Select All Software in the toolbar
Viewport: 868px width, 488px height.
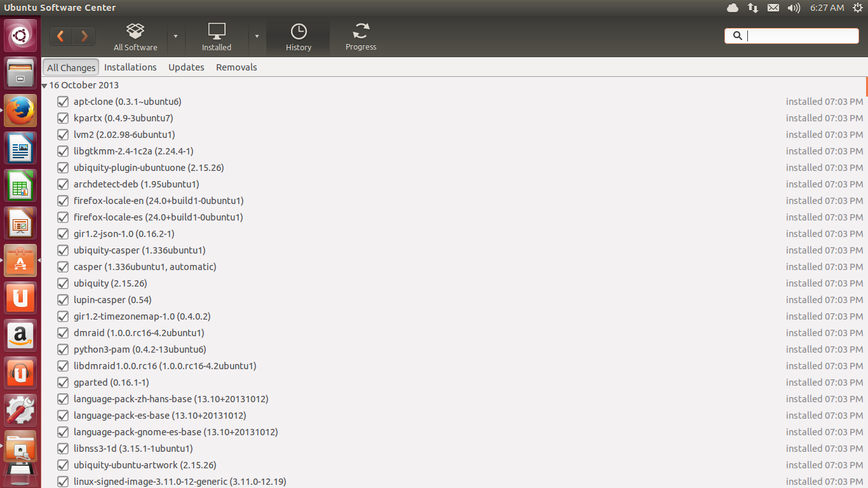click(x=135, y=36)
